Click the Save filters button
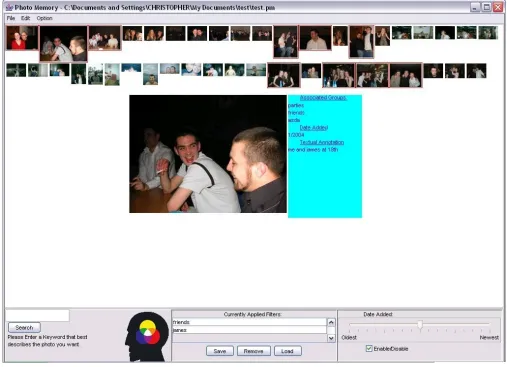This screenshot has width=507, height=367. coord(220,351)
